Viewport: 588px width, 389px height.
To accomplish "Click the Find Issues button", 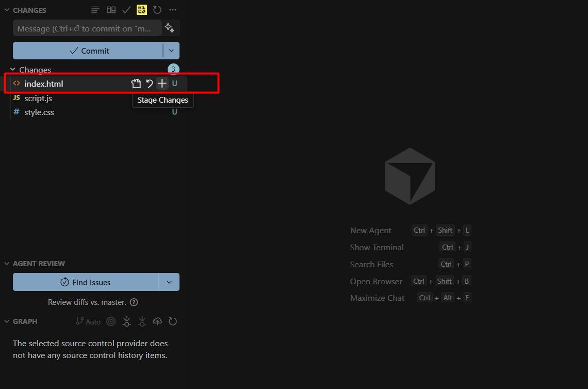I will [86, 282].
